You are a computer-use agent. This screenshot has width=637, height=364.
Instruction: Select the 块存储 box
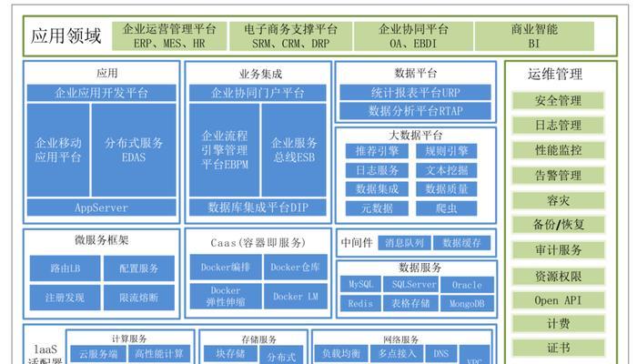tap(230, 354)
